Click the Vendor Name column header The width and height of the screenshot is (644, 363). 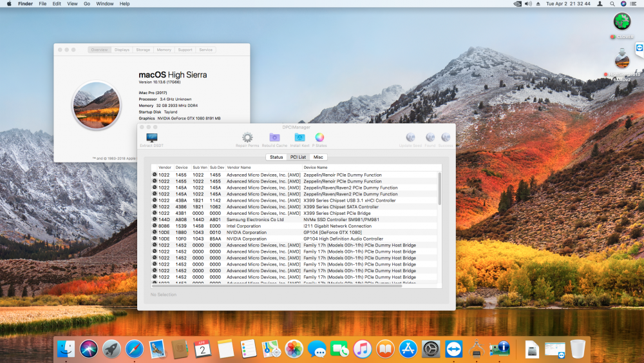click(x=263, y=168)
